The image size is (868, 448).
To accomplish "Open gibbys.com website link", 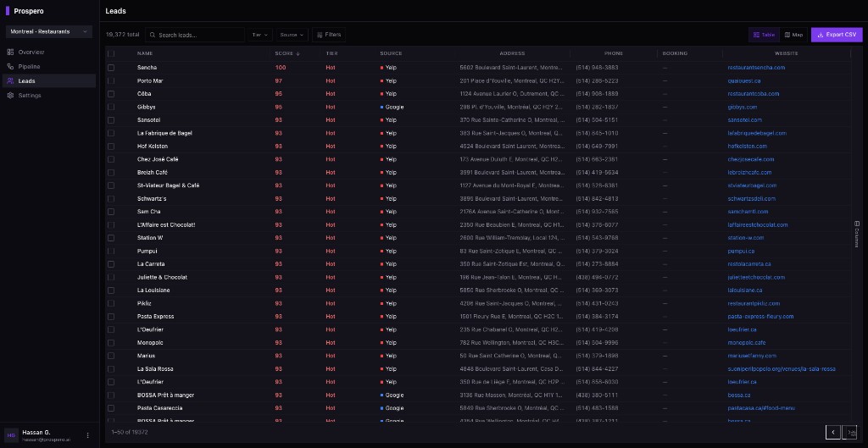I will click(x=743, y=107).
